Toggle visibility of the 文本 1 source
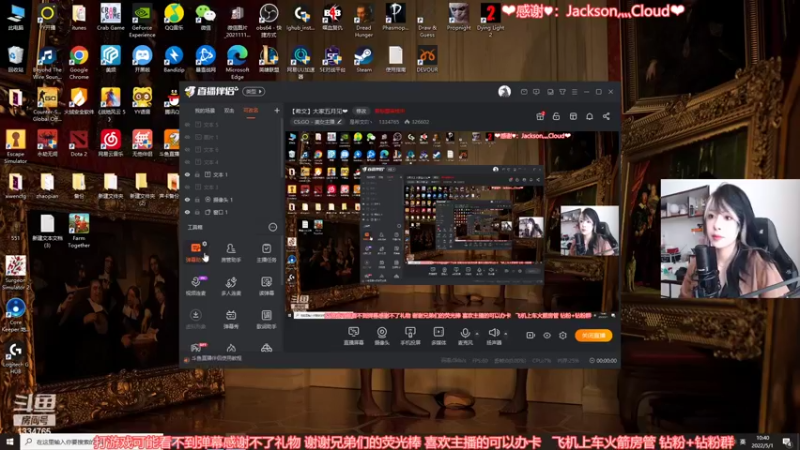Image resolution: width=800 pixels, height=450 pixels. 187,174
